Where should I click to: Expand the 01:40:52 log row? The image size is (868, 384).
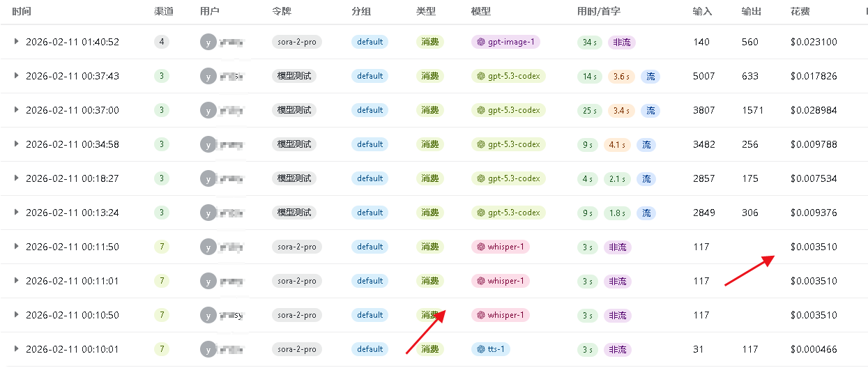point(17,42)
